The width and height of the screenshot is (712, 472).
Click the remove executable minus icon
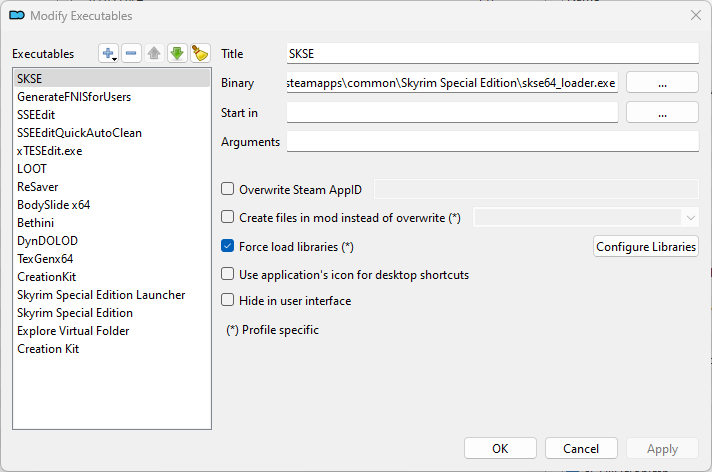pyautogui.click(x=132, y=53)
